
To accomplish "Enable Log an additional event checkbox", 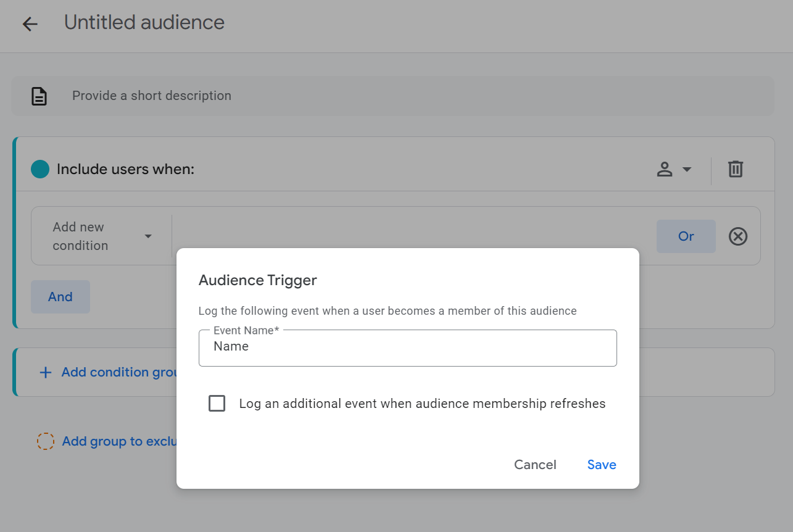I will pos(217,404).
